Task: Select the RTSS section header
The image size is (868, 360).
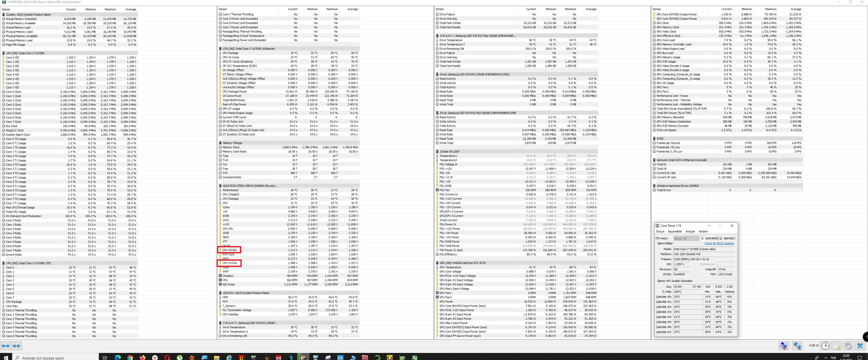Action: (727, 139)
